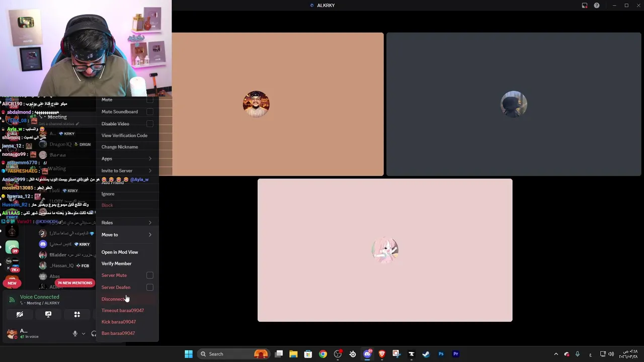Open Microsoft Store from the taskbar
This screenshot has width=644, height=362.
(x=308, y=354)
